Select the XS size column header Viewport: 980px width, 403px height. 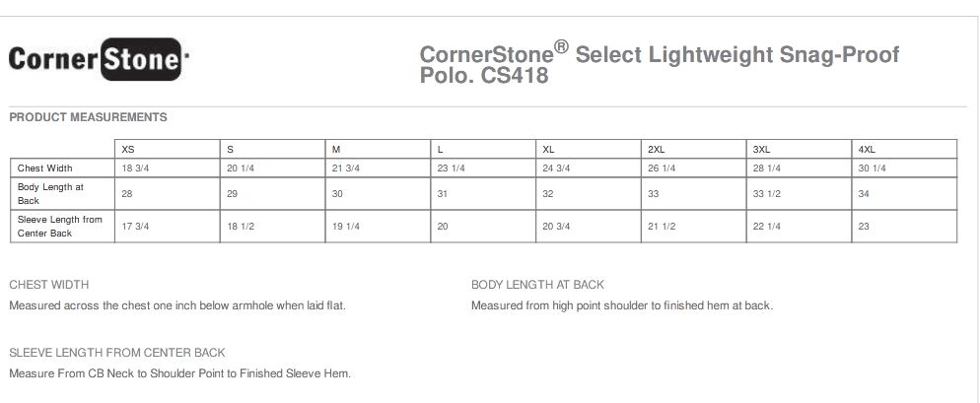pyautogui.click(x=128, y=149)
